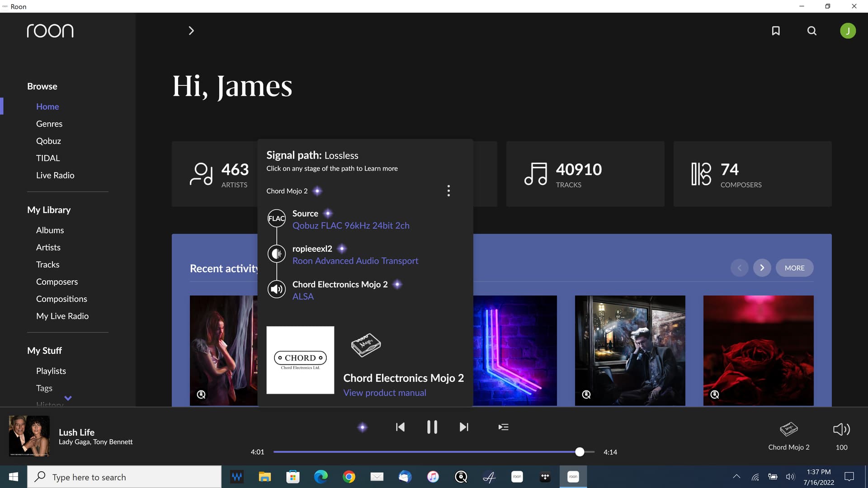This screenshot has width=868, height=488.
Task: Open the green J profile avatar
Action: [x=848, y=31]
